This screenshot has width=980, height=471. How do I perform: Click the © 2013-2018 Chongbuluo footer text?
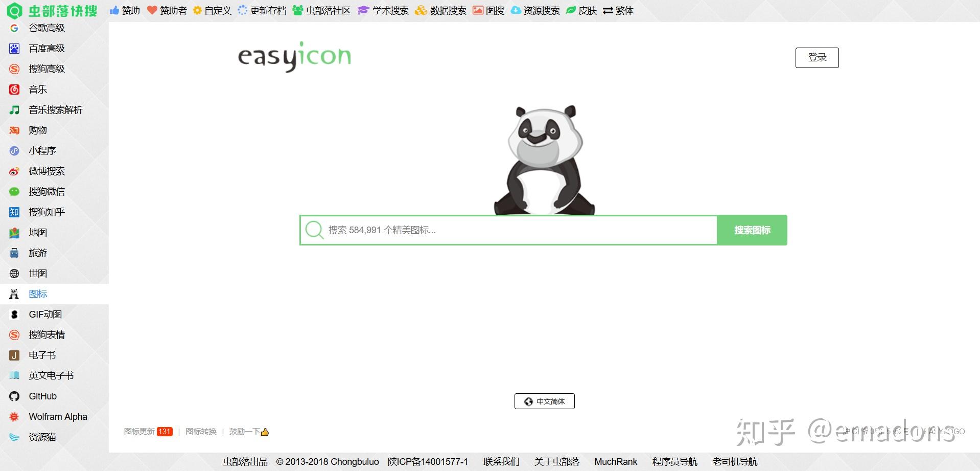(x=328, y=462)
